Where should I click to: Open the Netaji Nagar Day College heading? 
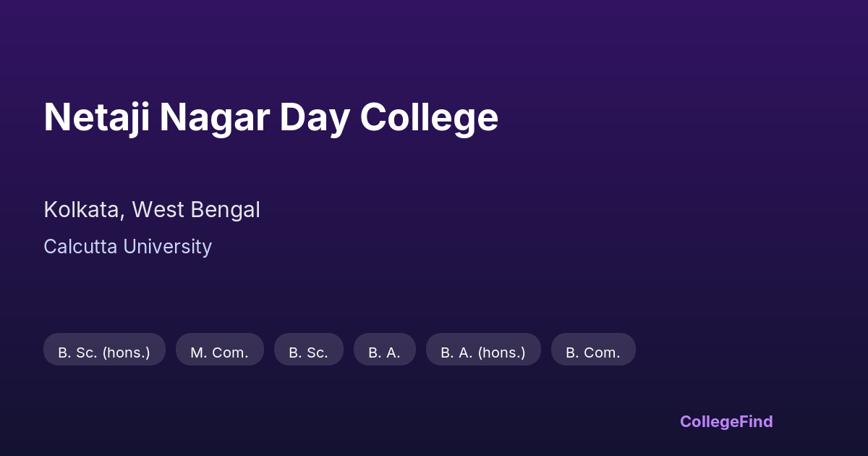tap(271, 117)
